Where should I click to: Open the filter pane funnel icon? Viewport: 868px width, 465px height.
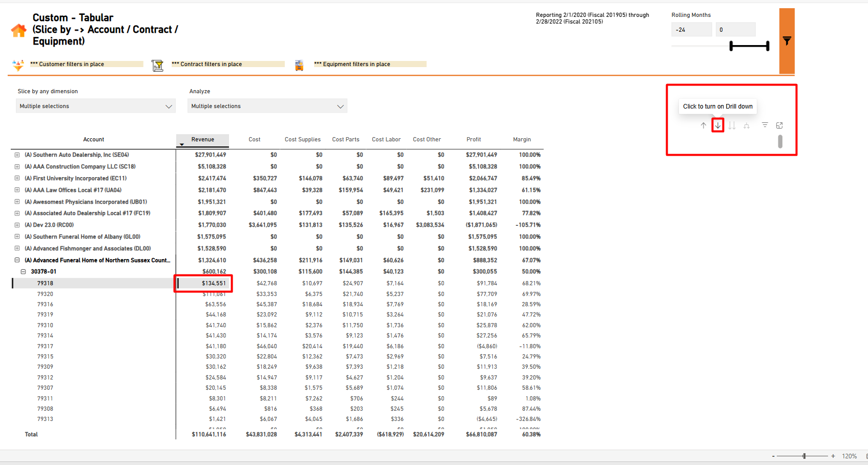click(x=787, y=41)
